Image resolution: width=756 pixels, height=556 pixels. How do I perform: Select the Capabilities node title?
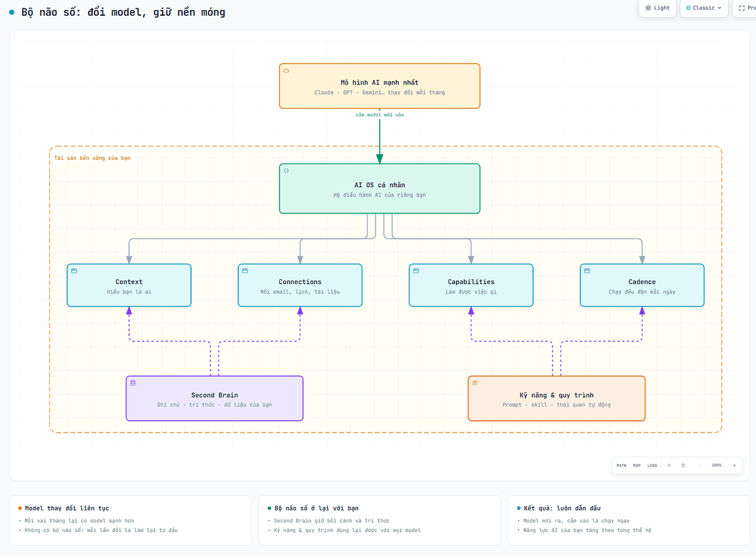pos(471,282)
